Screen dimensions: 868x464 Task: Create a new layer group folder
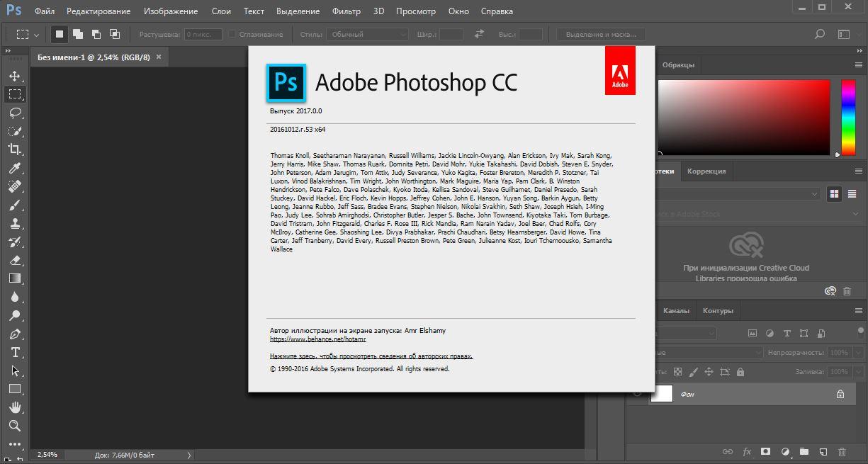804,451
